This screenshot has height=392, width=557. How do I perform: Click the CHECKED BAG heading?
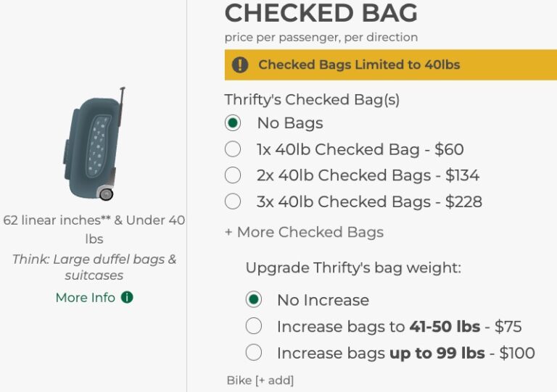[321, 13]
